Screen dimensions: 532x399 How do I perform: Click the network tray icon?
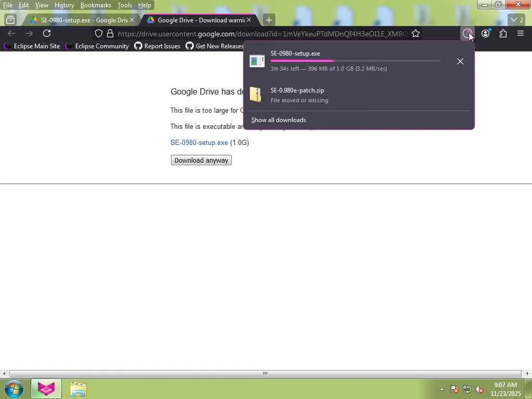coord(467,389)
